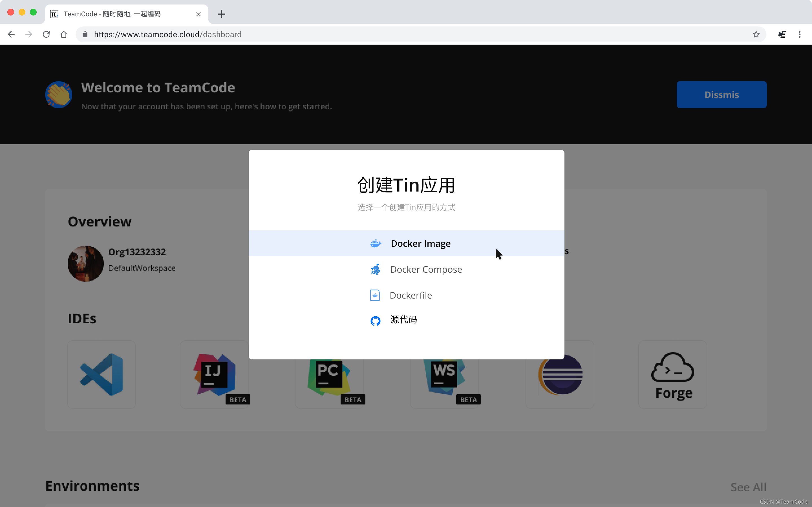Launch the IntelliJ IDEA IDE icon
812x507 pixels.
(x=214, y=375)
